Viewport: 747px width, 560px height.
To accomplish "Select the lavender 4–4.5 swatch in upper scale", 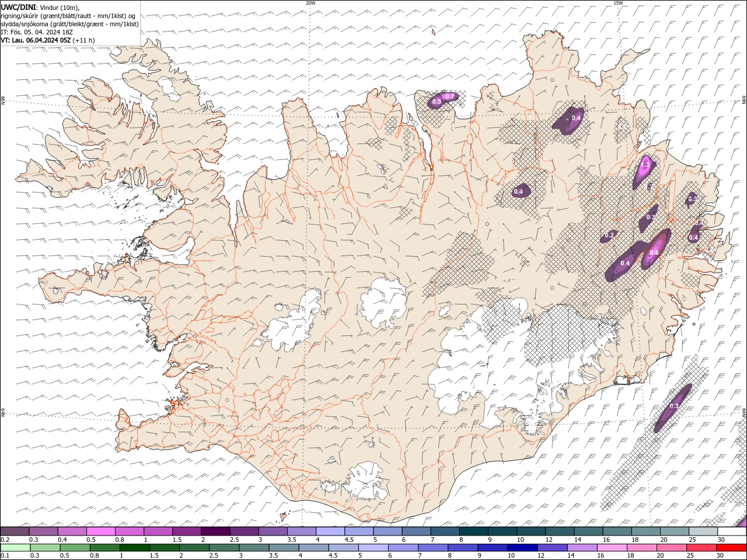I will 330,531.
